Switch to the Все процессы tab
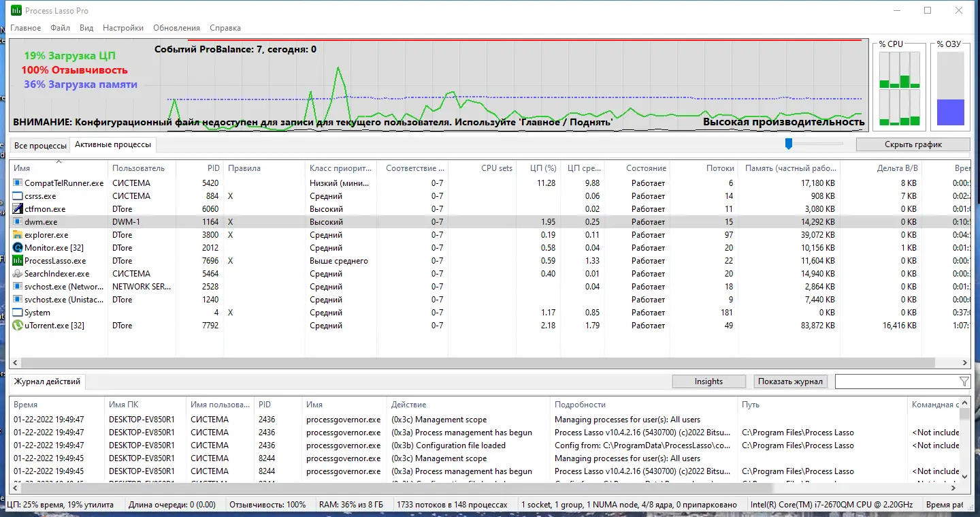The height and width of the screenshot is (517, 980). (40, 146)
